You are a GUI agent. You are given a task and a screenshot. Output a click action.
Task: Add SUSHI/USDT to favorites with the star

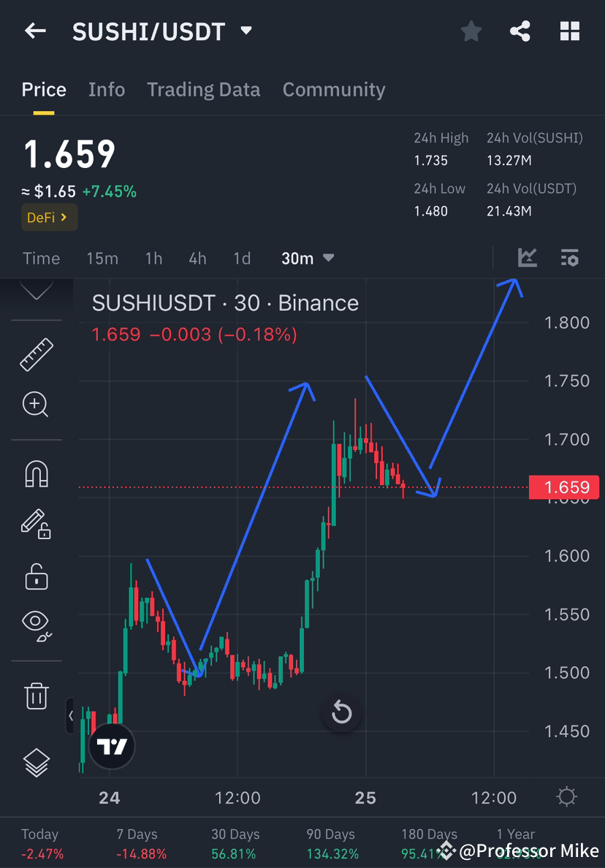(471, 31)
